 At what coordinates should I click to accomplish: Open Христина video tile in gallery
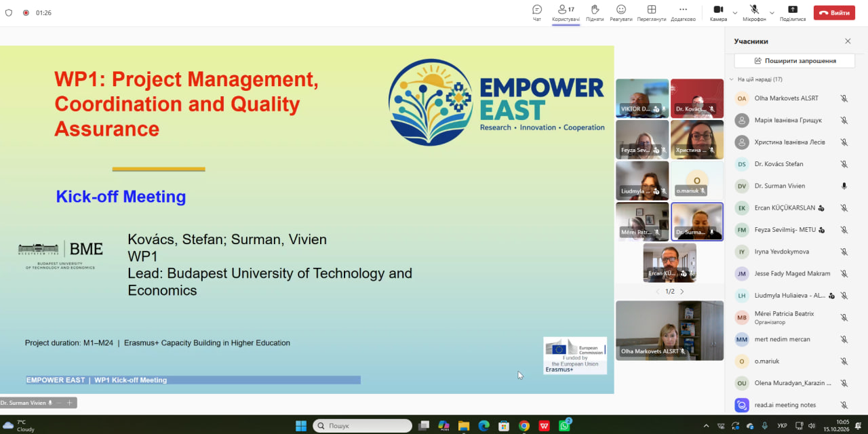click(697, 140)
